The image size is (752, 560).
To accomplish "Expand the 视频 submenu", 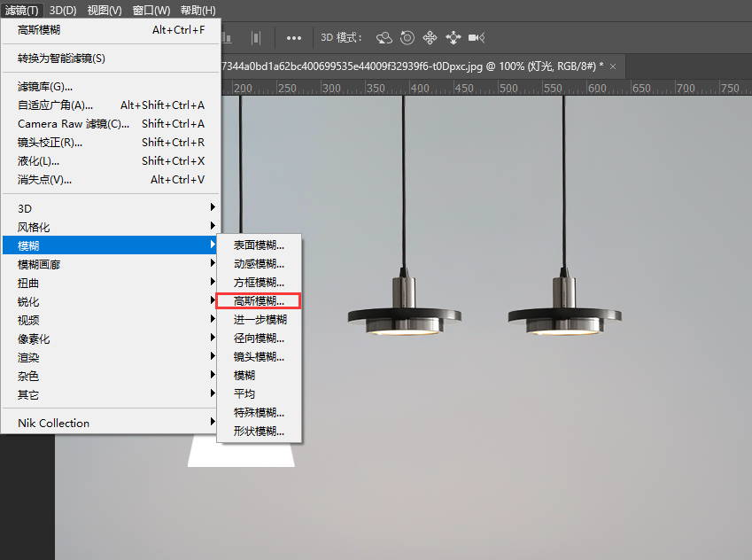I will pos(111,320).
